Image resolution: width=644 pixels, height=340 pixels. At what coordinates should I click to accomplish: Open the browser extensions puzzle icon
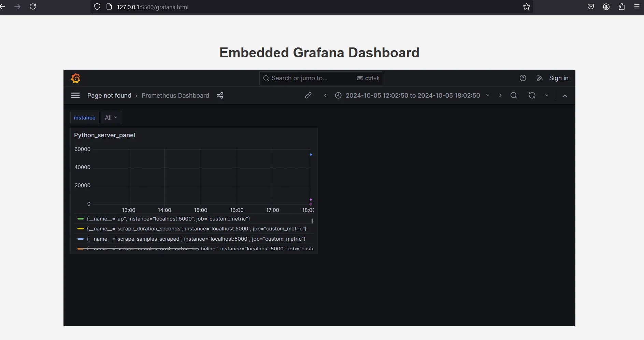(621, 6)
